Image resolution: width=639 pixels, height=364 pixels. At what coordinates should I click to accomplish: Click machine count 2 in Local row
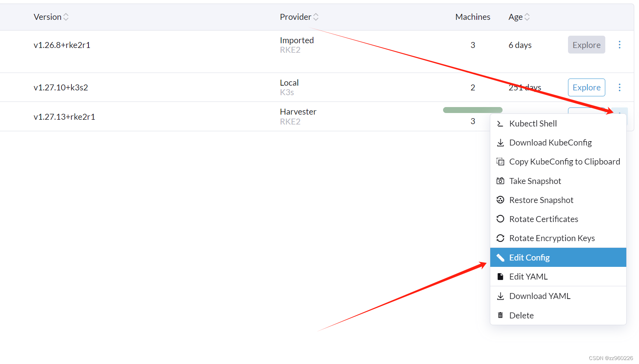472,88
